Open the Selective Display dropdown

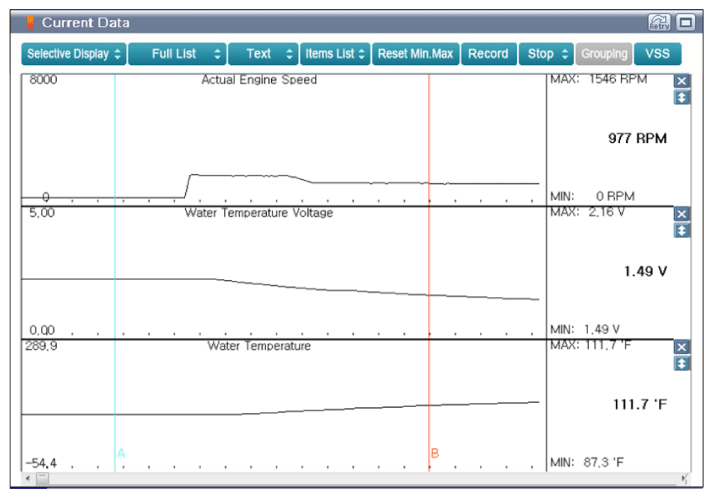tap(74, 54)
